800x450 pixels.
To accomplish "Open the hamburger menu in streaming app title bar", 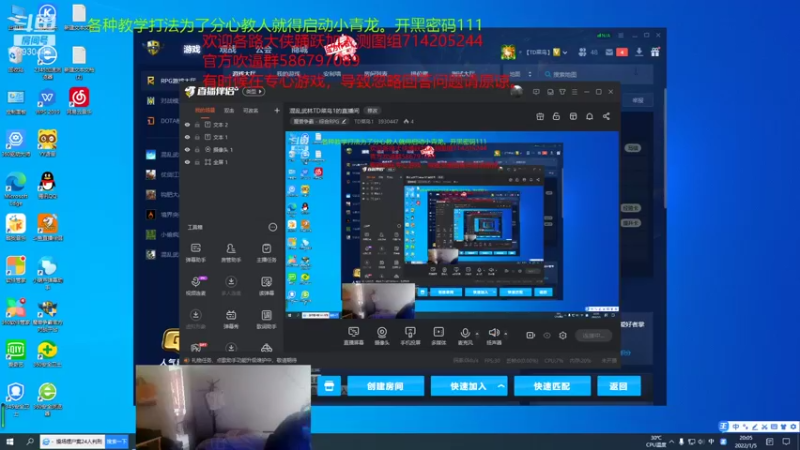I will 574,92.
